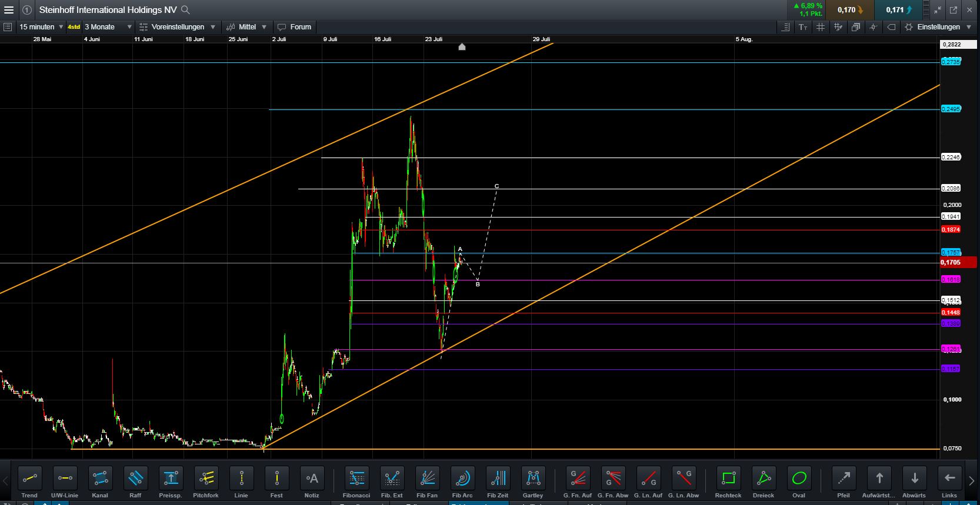Select the Preissp. price range tool

pyautogui.click(x=171, y=479)
